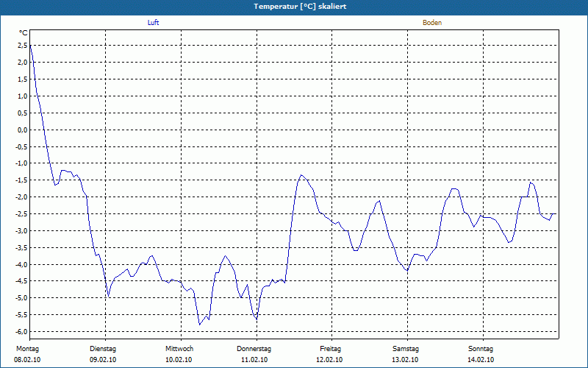588x368 pixels.
Task: Click the 14.02.10 date label
Action: 481,360
